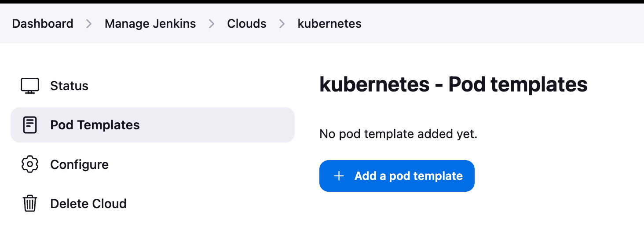The width and height of the screenshot is (644, 234).
Task: Navigate to Clouds breadcrumb
Action: point(247,24)
